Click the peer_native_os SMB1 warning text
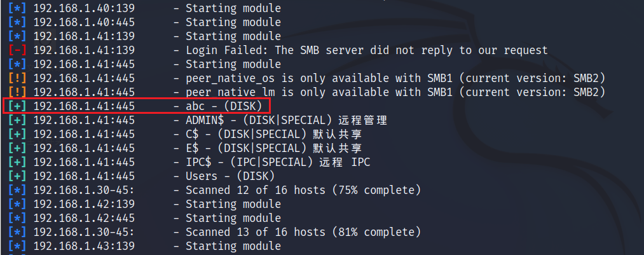This screenshot has width=644, height=255. coord(395,78)
